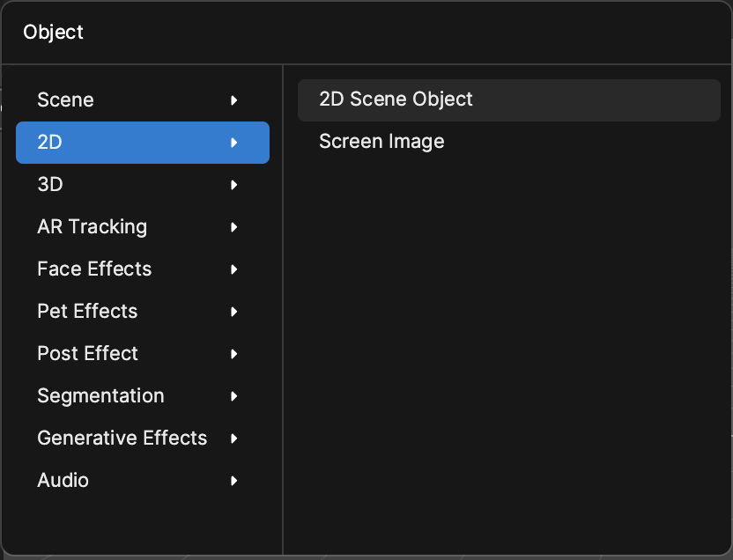Open the 3D submenu
Viewport: 733px width, 560px height.
click(143, 185)
